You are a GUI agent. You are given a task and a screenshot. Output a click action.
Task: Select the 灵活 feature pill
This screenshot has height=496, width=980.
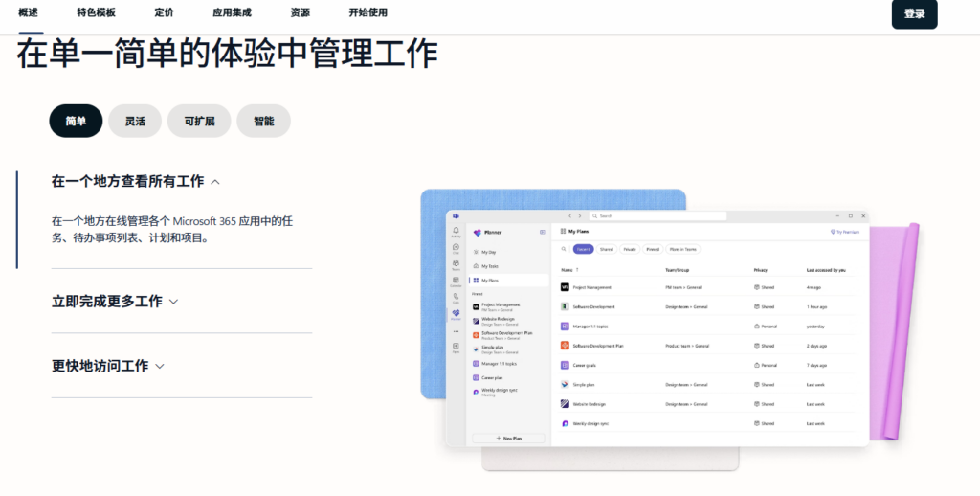point(135,121)
